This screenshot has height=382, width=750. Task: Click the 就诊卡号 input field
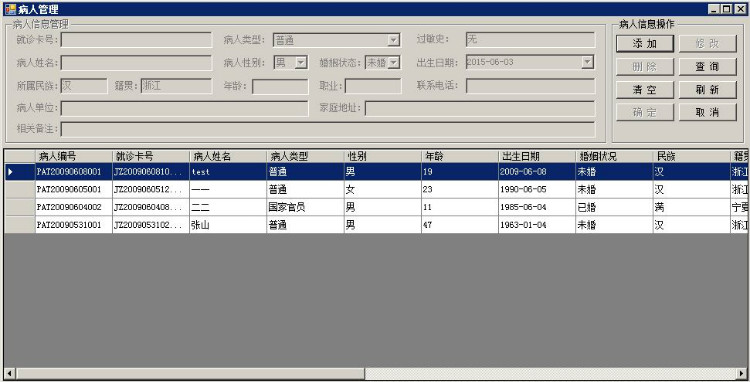coord(136,40)
